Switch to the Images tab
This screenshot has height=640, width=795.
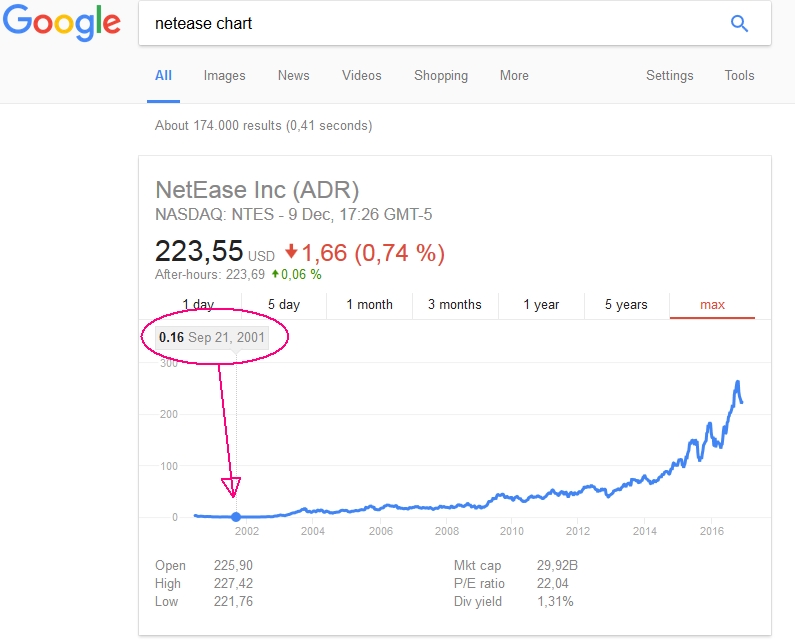(224, 75)
